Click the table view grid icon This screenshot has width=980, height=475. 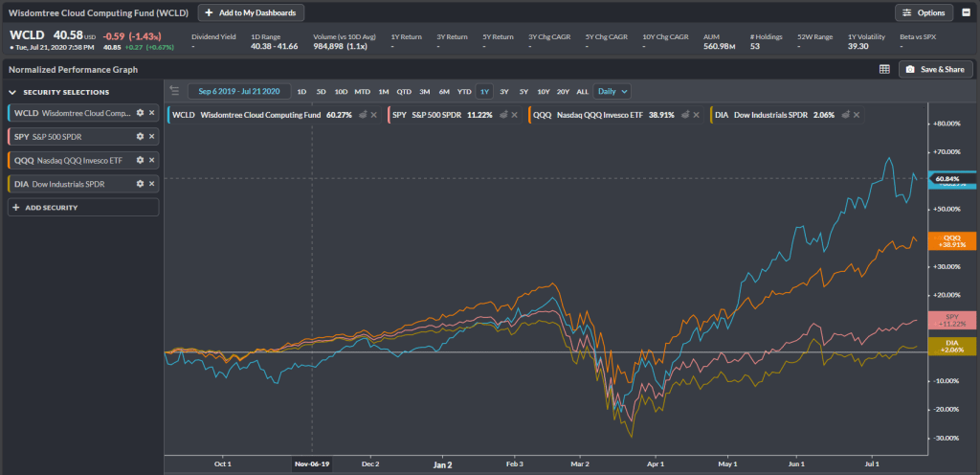tap(884, 69)
